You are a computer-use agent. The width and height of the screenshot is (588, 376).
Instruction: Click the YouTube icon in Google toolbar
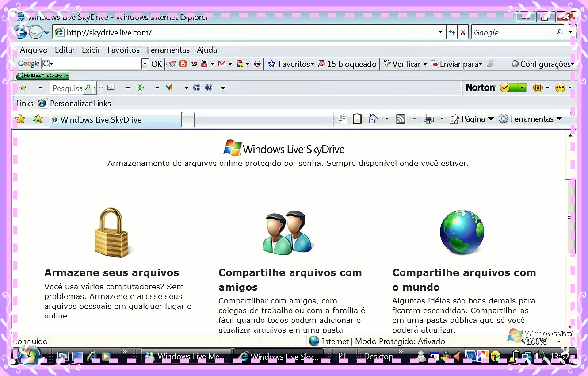pos(204,64)
